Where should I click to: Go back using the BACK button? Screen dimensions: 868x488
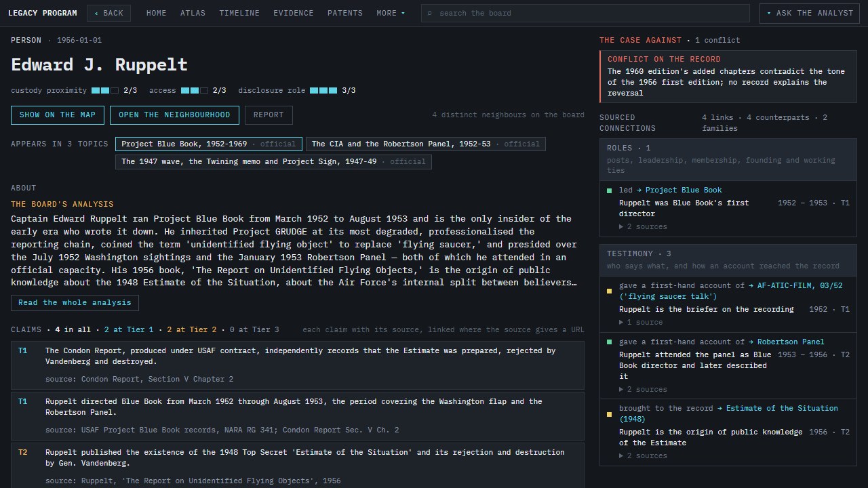pos(108,13)
